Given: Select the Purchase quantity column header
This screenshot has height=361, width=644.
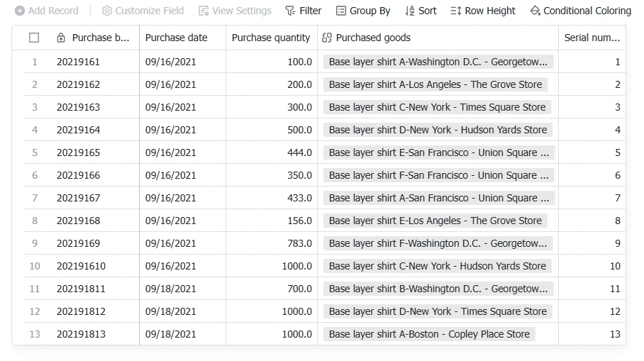Looking at the screenshot, I should [272, 38].
